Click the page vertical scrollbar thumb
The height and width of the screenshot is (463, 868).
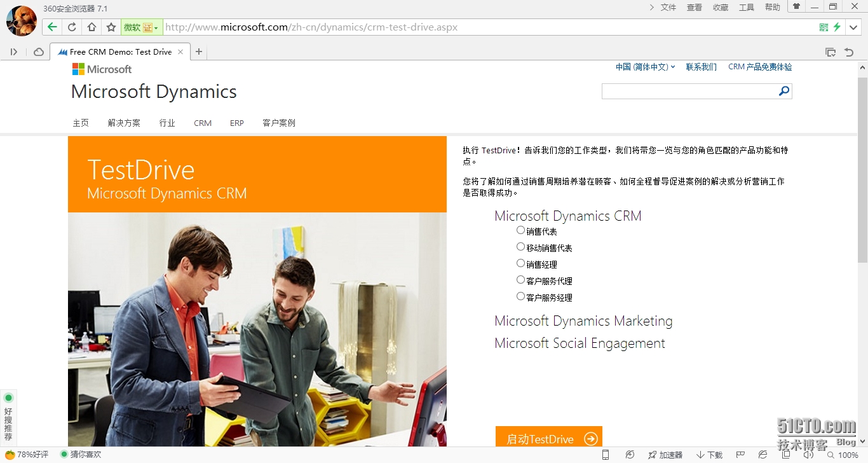[862, 170]
